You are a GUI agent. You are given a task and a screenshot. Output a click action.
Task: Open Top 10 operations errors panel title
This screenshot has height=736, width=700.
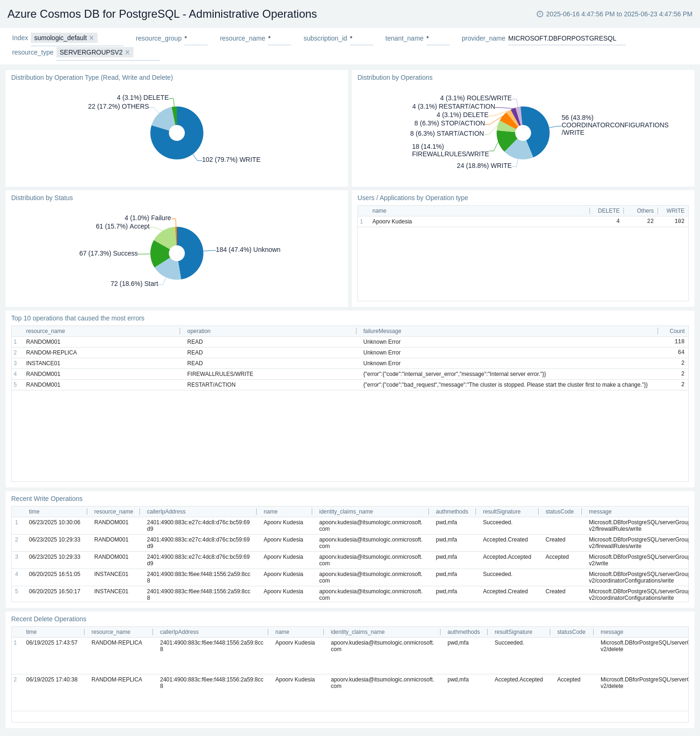[x=77, y=318]
